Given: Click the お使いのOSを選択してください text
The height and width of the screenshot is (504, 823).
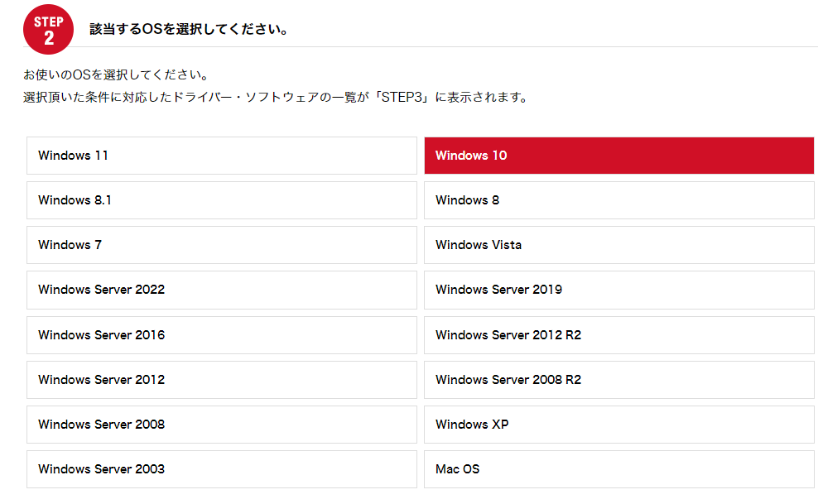Looking at the screenshot, I should tap(115, 75).
